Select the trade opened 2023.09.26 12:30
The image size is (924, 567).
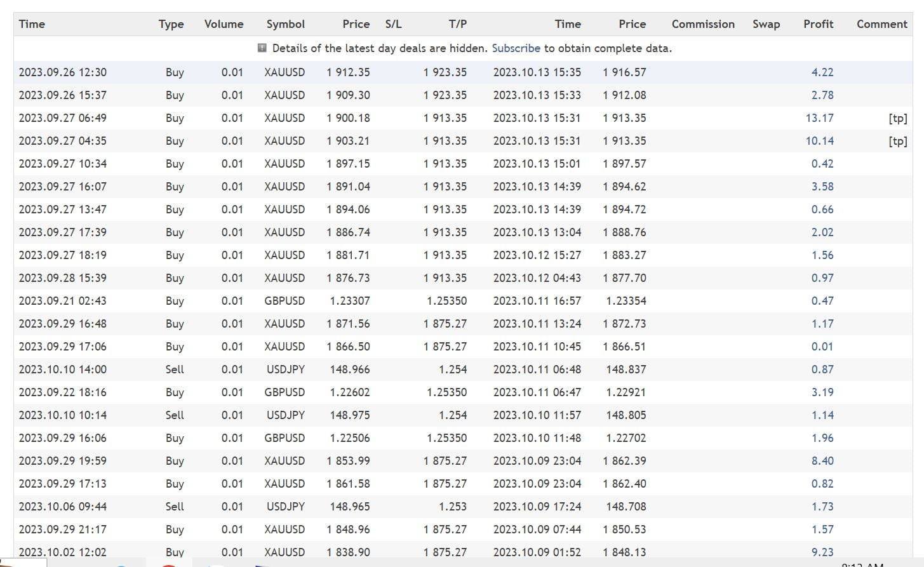tap(62, 72)
